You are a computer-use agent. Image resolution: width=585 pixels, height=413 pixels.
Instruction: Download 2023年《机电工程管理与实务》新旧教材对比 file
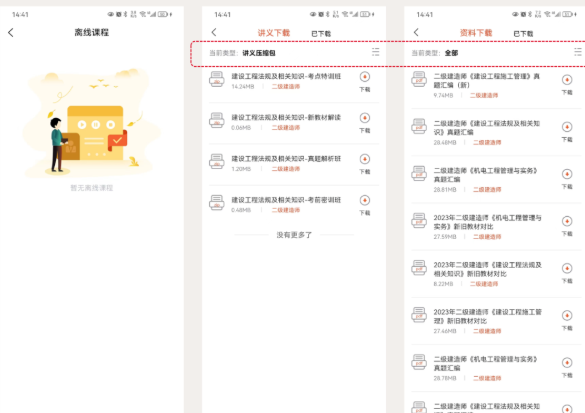(567, 226)
